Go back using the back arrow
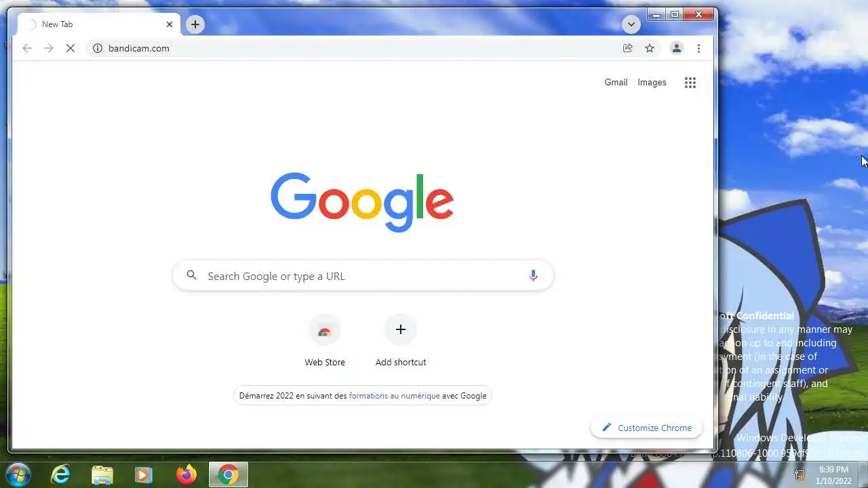This screenshot has width=868, height=488. click(27, 48)
